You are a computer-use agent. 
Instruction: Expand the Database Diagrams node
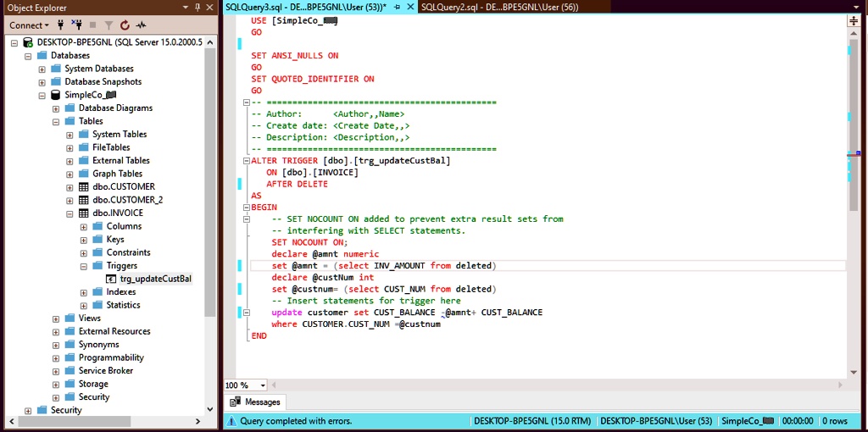click(x=56, y=108)
